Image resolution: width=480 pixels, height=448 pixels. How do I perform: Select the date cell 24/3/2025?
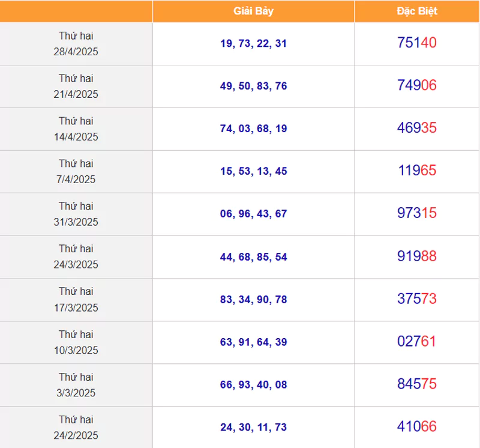click(x=76, y=257)
